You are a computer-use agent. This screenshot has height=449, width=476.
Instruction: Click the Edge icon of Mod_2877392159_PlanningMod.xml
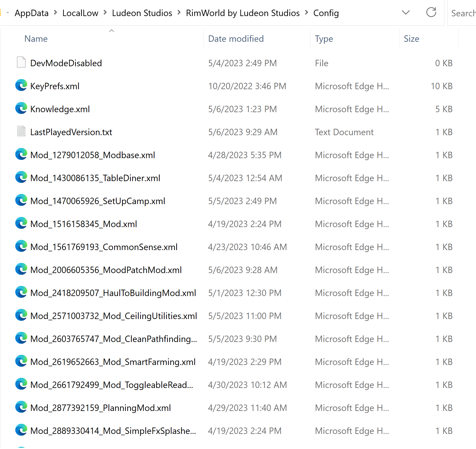[21, 407]
